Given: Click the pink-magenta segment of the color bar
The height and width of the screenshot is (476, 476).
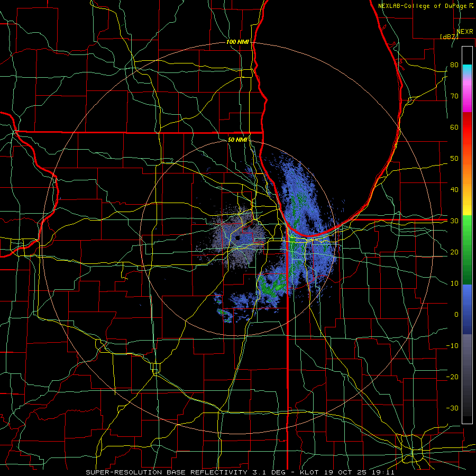Looking at the screenshot, I should (x=467, y=94).
